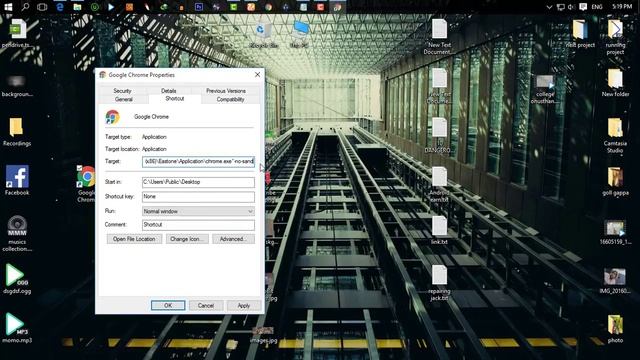Select the momo.mp3 audio file
The image size is (640, 360).
(x=17, y=328)
